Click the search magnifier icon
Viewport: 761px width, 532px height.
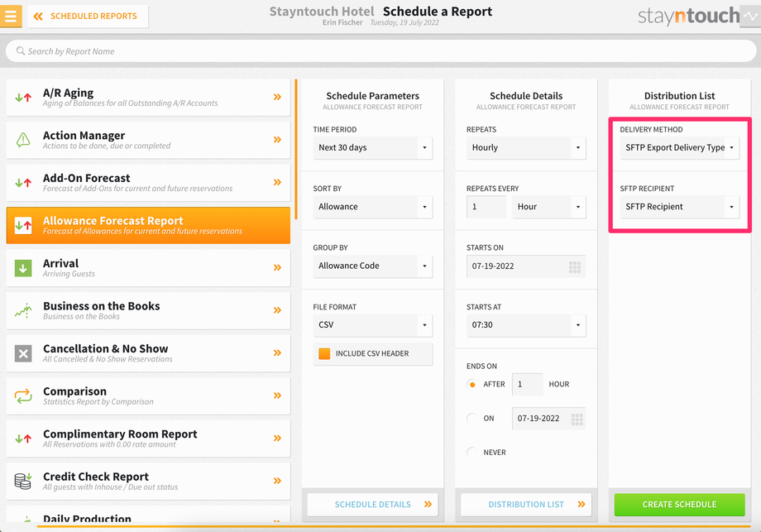coord(21,51)
